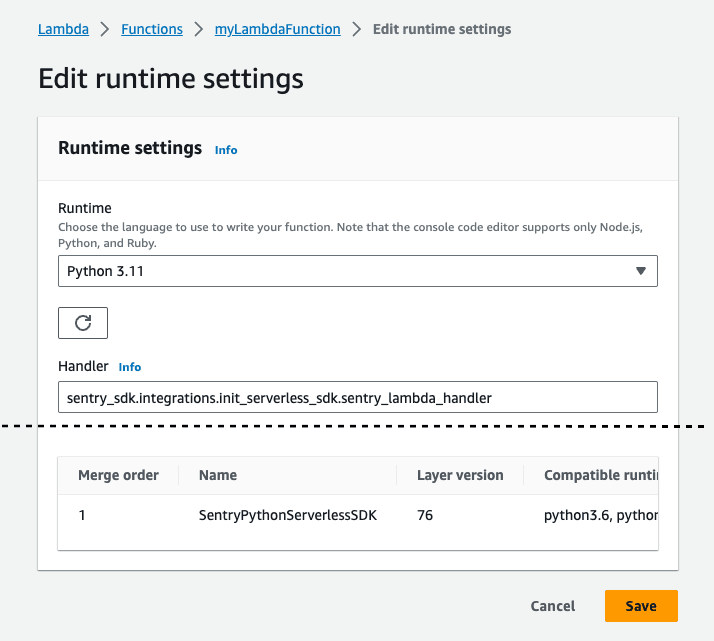
Task: Click the refresh icon button below Runtime
Action: pyautogui.click(x=83, y=323)
